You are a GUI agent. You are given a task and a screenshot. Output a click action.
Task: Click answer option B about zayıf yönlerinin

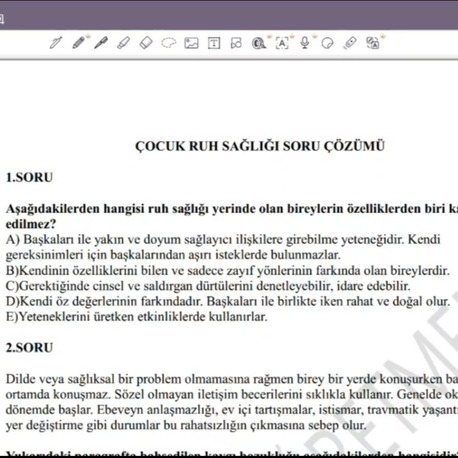(227, 270)
